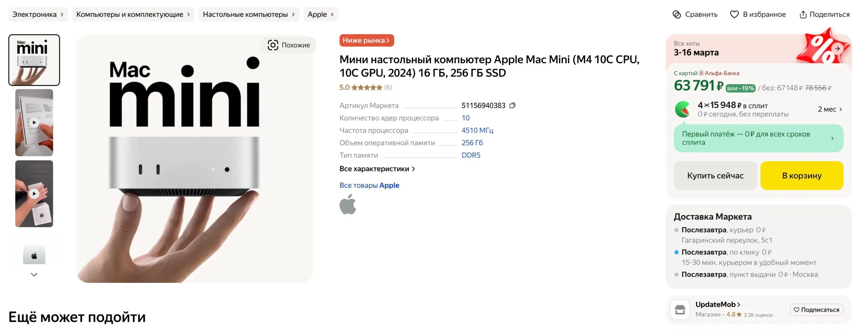Select on-demand delivery по клику option

pyautogui.click(x=704, y=252)
